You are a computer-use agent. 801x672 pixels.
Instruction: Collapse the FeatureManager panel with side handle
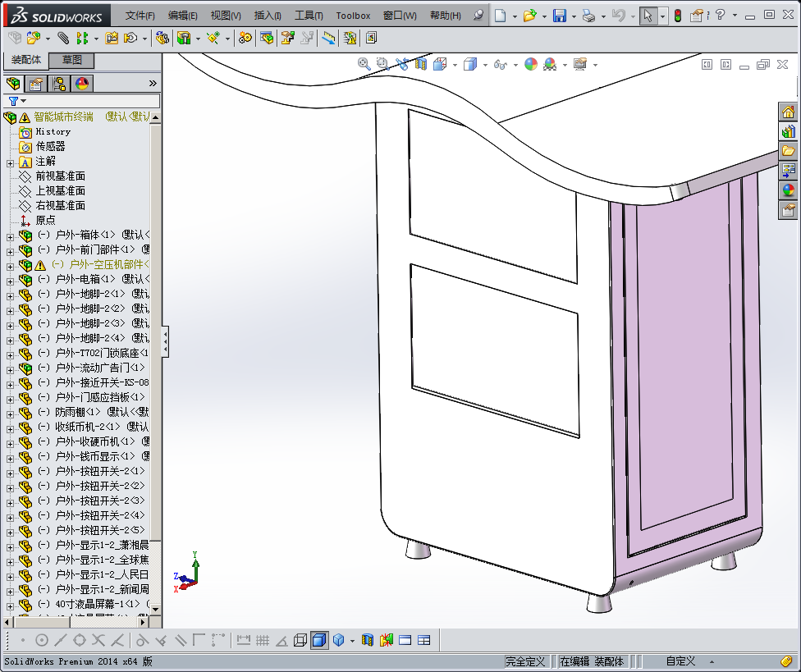coord(165,341)
